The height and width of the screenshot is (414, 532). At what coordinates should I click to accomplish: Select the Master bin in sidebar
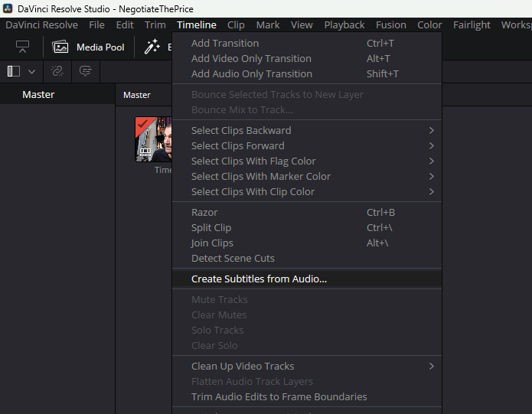(x=57, y=95)
